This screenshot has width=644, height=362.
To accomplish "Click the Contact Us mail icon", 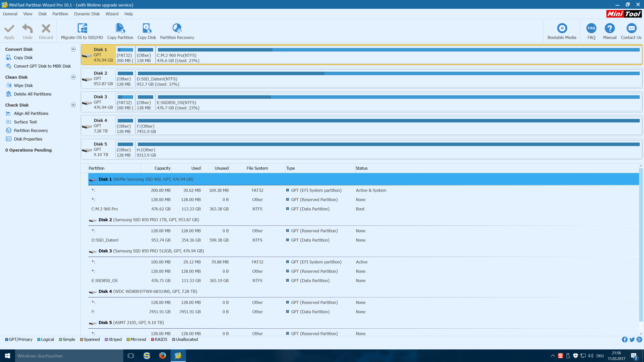I will tap(631, 28).
